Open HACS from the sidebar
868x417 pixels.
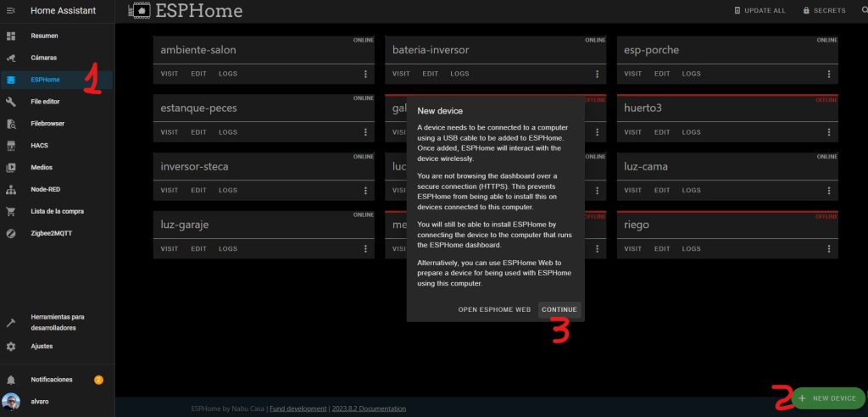(x=39, y=146)
